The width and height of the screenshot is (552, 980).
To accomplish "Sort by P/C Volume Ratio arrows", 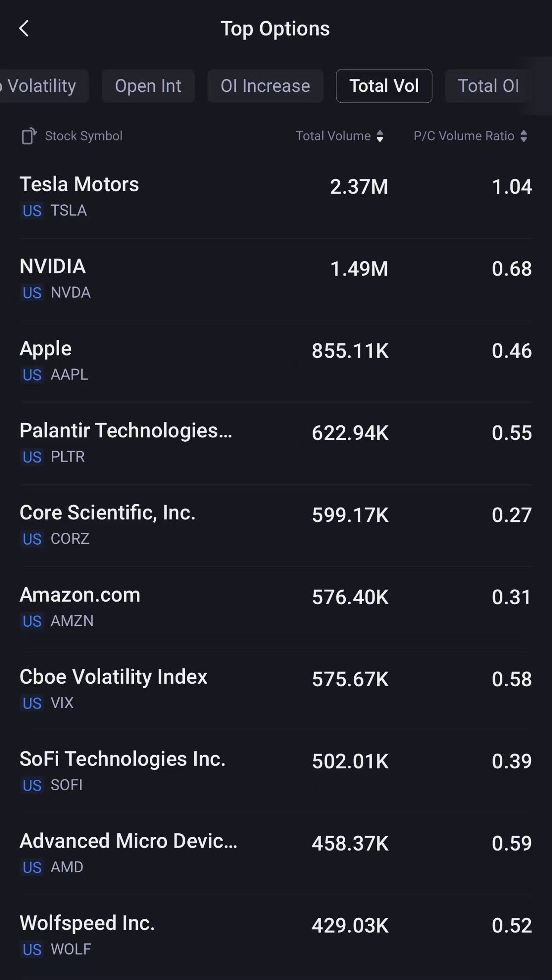I will tap(524, 136).
